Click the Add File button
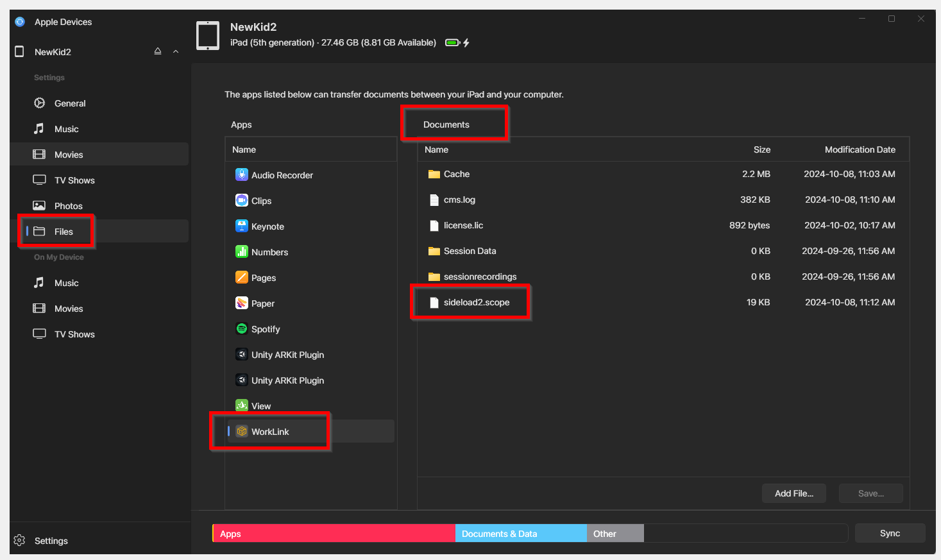The height and width of the screenshot is (560, 941). tap(794, 493)
